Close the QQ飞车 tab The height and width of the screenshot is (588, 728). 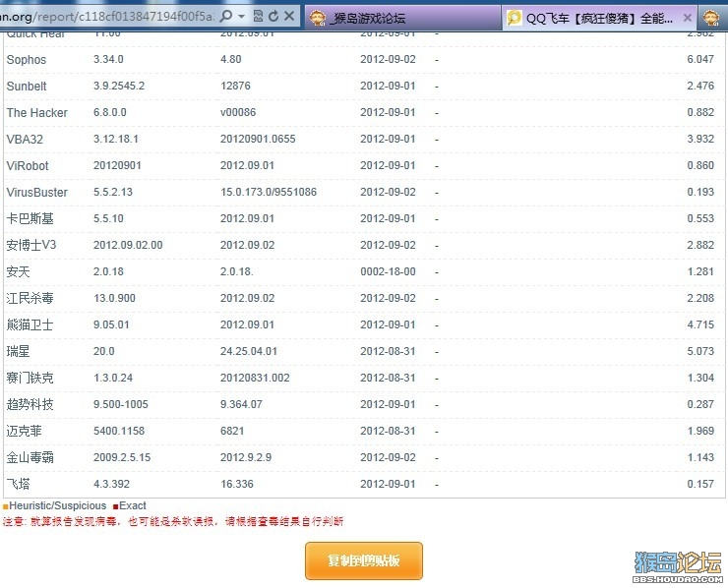tap(688, 18)
